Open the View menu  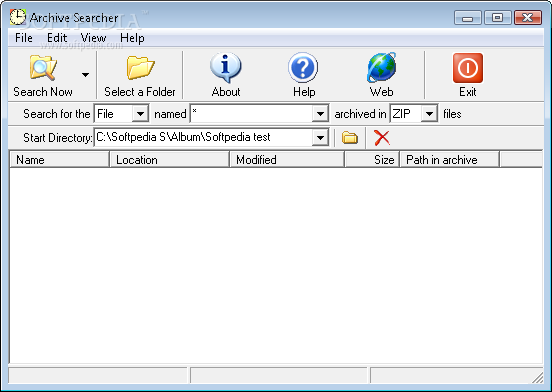[x=93, y=38]
